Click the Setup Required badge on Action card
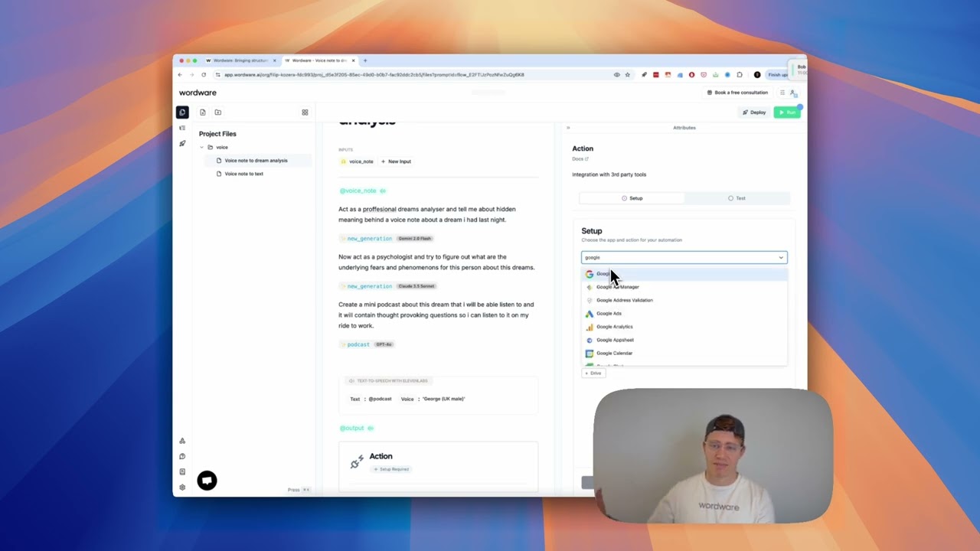Viewport: 980px width, 551px height. point(391,469)
